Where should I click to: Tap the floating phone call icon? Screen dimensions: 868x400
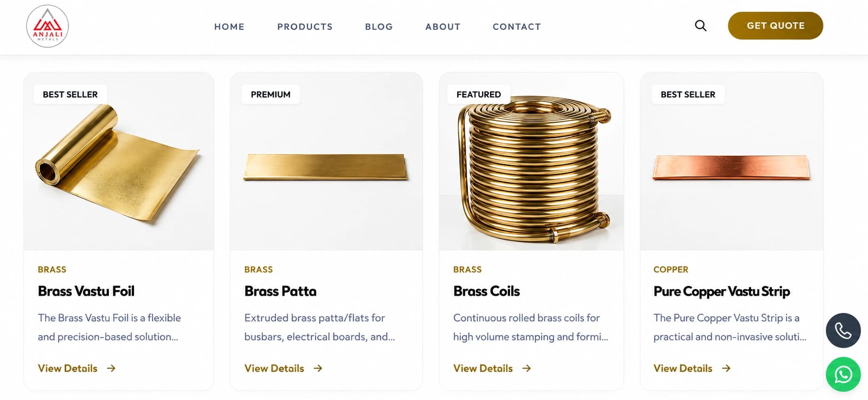click(x=843, y=331)
